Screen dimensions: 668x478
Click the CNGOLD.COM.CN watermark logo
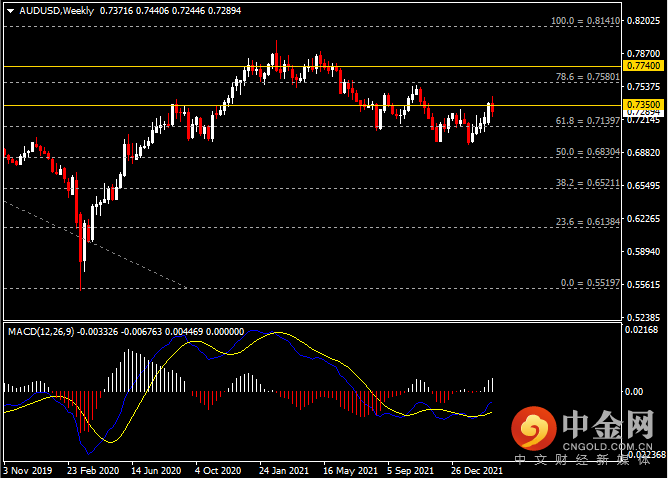584,432
